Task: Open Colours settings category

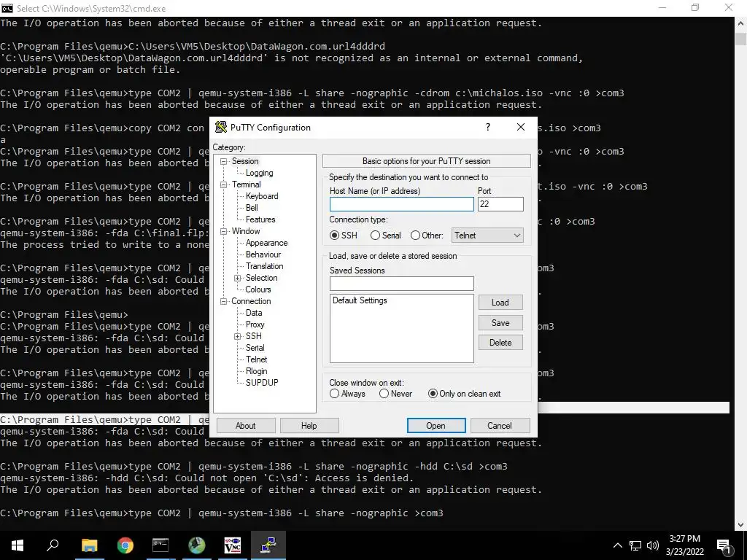Action: click(x=258, y=289)
